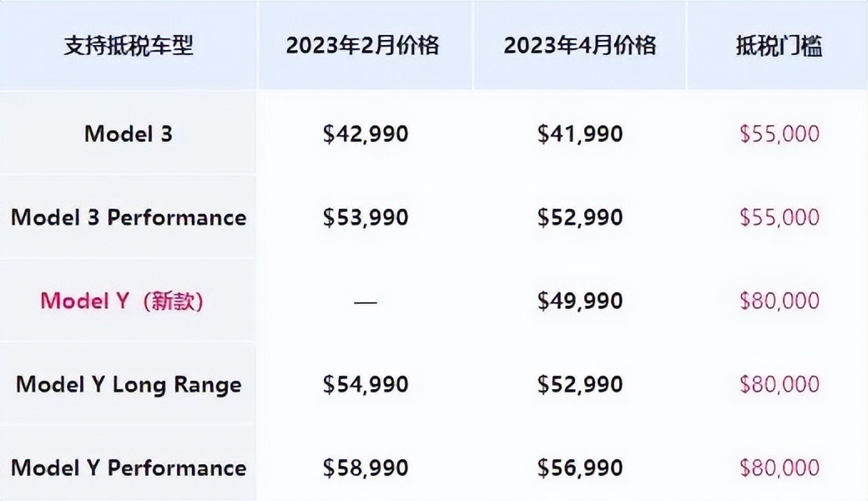Click the $42,990 February price cell
The width and height of the screenshot is (868, 501).
pos(366,134)
